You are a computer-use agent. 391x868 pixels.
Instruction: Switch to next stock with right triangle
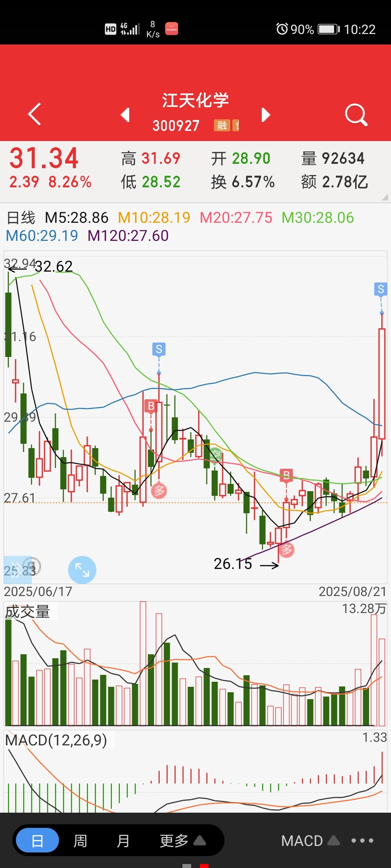pyautogui.click(x=266, y=115)
